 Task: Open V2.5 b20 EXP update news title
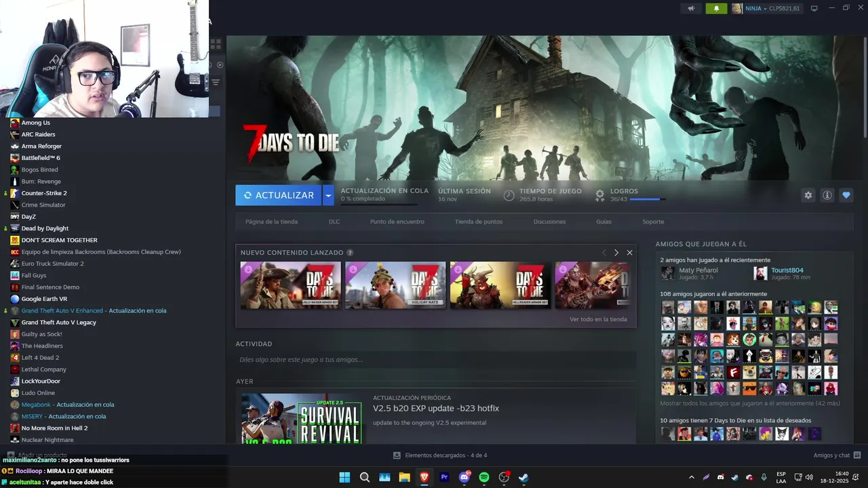pos(436,408)
